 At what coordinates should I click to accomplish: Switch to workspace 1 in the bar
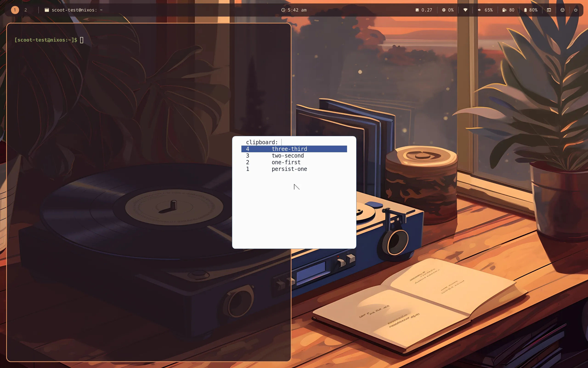(x=15, y=10)
